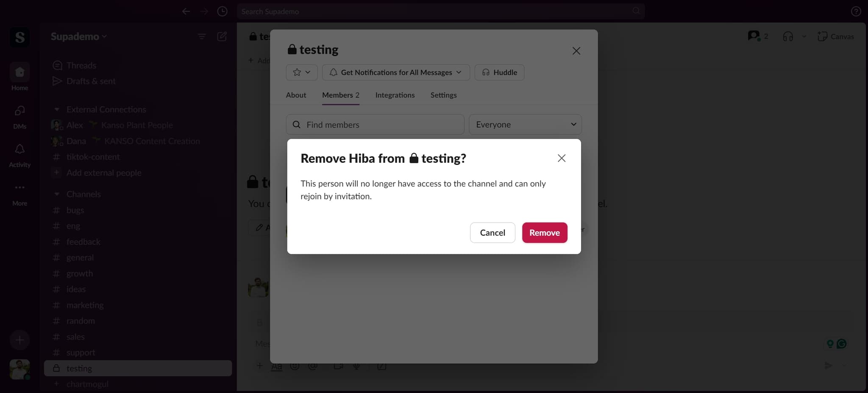Viewport: 868px width, 393px height.
Task: Open the Everyone members filter dropdown
Action: click(525, 124)
